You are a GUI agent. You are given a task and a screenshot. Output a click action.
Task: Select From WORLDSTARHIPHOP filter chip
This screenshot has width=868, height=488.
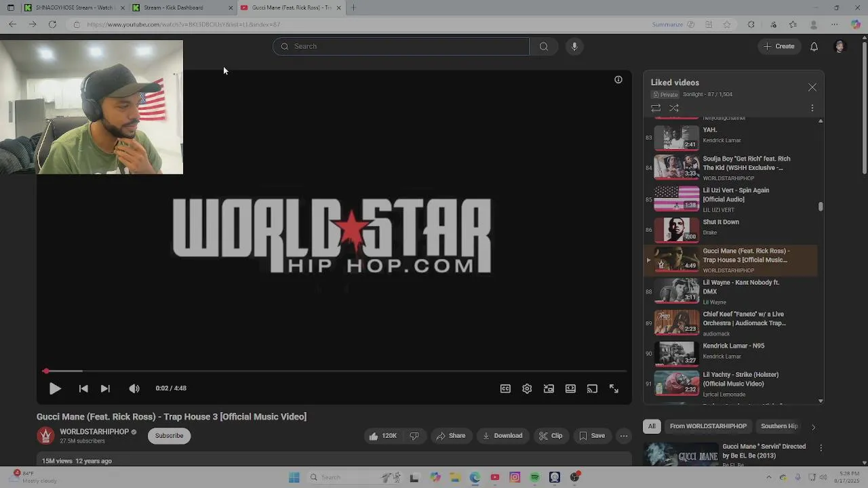point(708,426)
